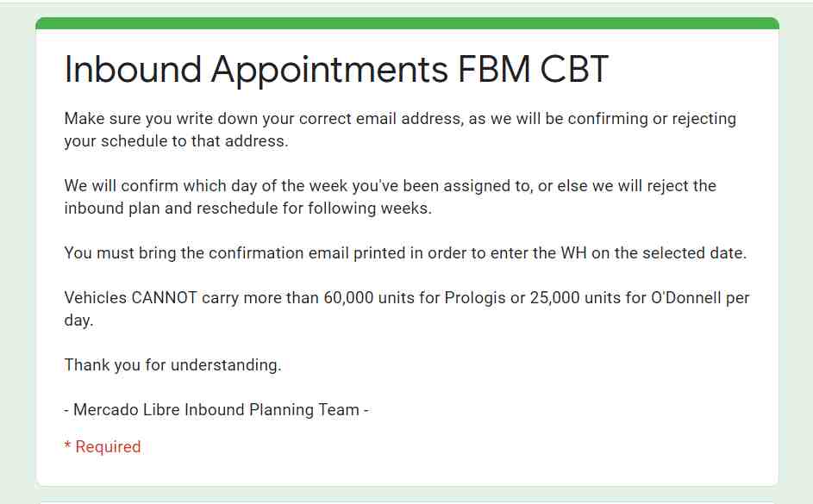Screen dimensions: 813x504
Task: Click the red asterisk before Required
Action: [67, 445]
